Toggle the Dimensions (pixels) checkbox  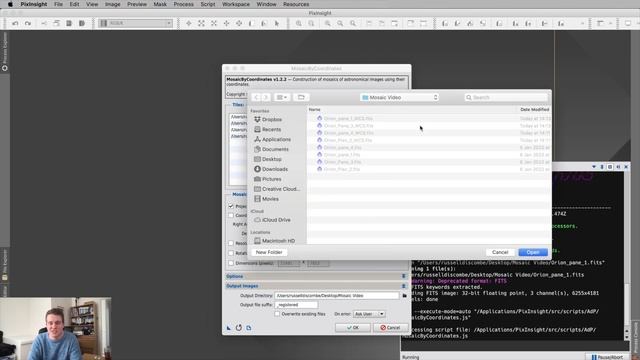click(x=231, y=263)
